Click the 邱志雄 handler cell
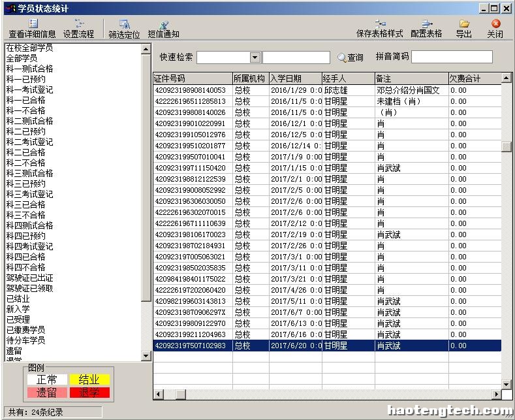 [348, 90]
